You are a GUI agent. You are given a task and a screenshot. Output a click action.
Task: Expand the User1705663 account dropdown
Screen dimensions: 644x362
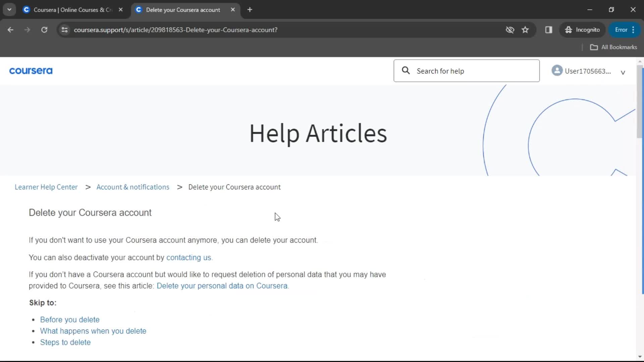click(623, 72)
